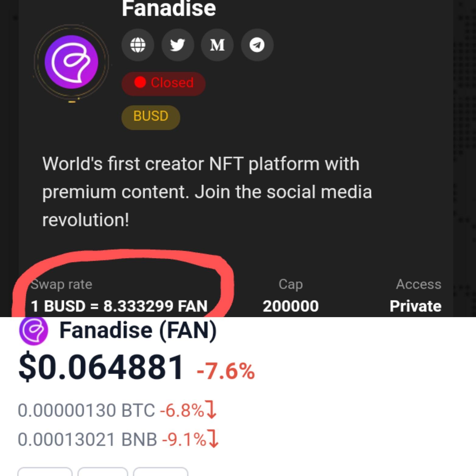Click the Fanadise (FAN) coin heading
This screenshot has width=476, height=476.
138,330
